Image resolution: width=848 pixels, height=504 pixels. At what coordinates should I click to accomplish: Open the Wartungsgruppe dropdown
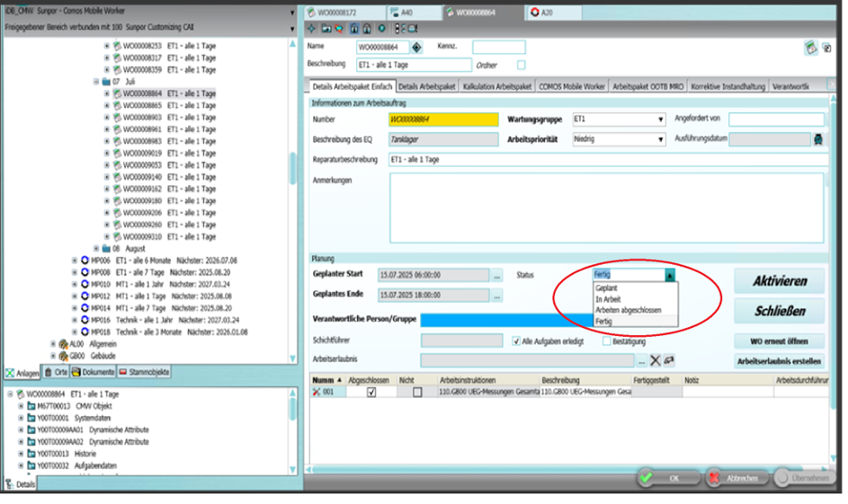click(x=661, y=119)
